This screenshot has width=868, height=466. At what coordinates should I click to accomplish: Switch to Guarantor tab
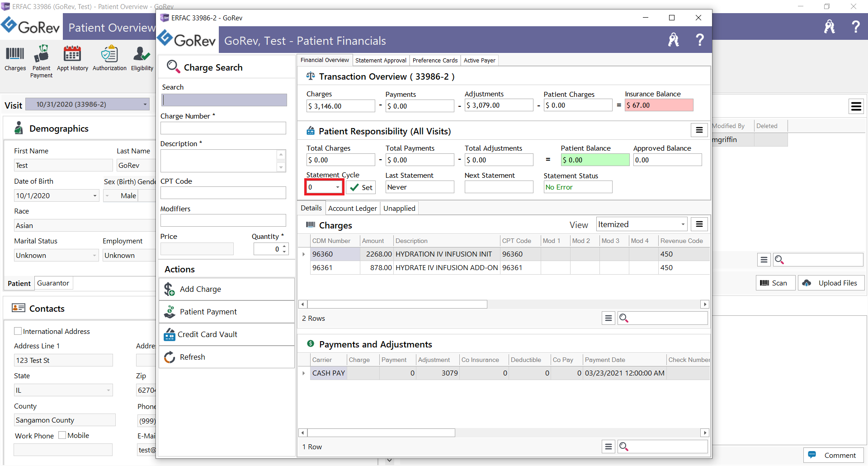53,283
